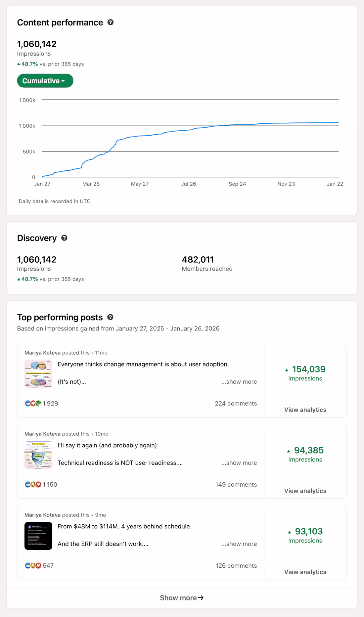Screen dimensions: 364x617
Task: Open View analytics for the 94,385 impressions post
Action: tap(305, 491)
